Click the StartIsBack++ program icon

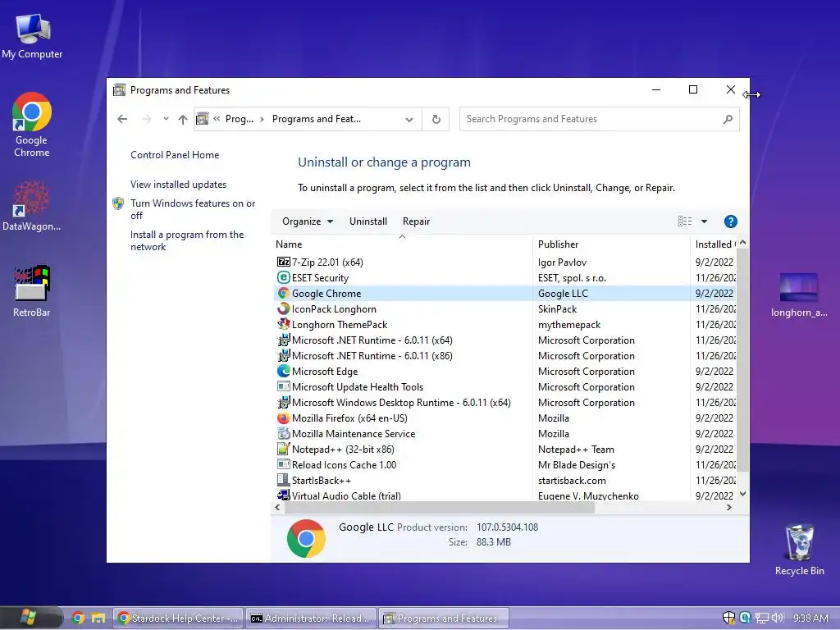click(283, 480)
